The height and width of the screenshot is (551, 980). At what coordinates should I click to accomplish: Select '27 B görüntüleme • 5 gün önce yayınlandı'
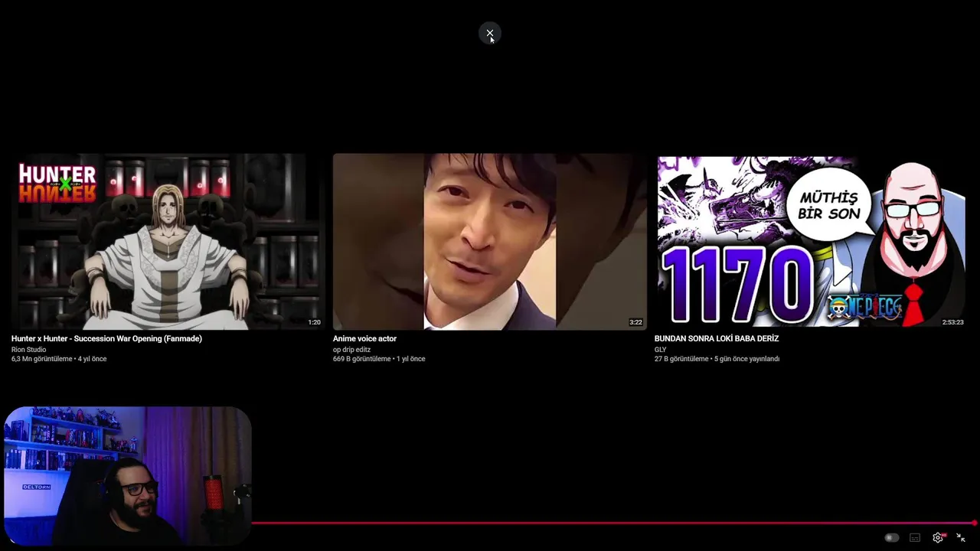pos(717,359)
